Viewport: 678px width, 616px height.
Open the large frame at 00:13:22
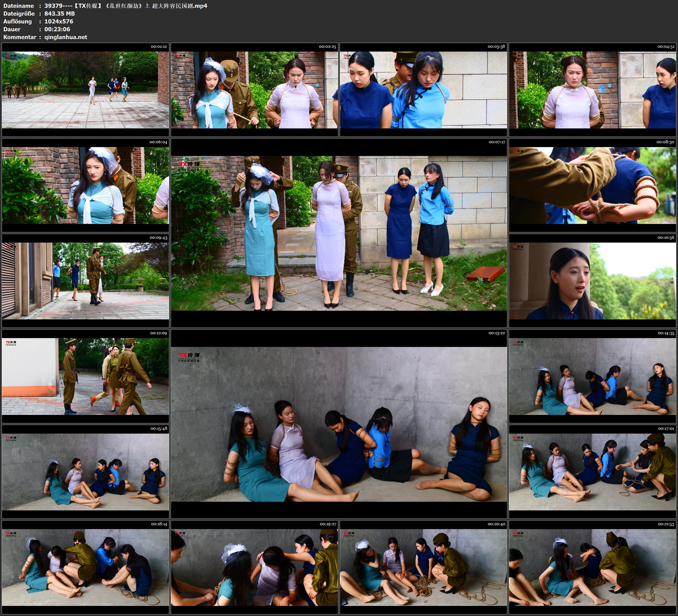point(339,424)
